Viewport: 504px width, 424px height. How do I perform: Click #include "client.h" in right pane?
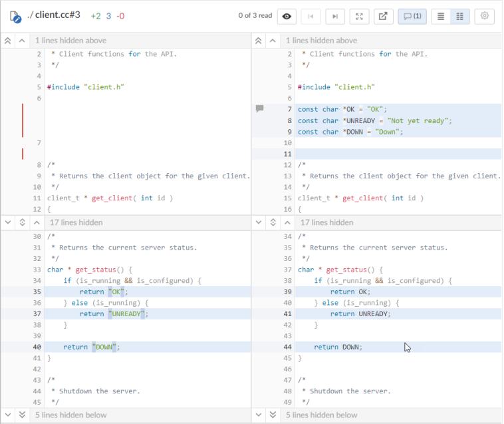pos(336,87)
